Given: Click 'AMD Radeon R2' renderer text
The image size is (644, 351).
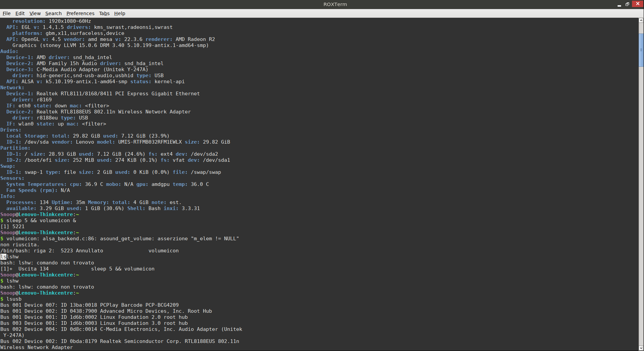Looking at the screenshot, I should (195, 39).
